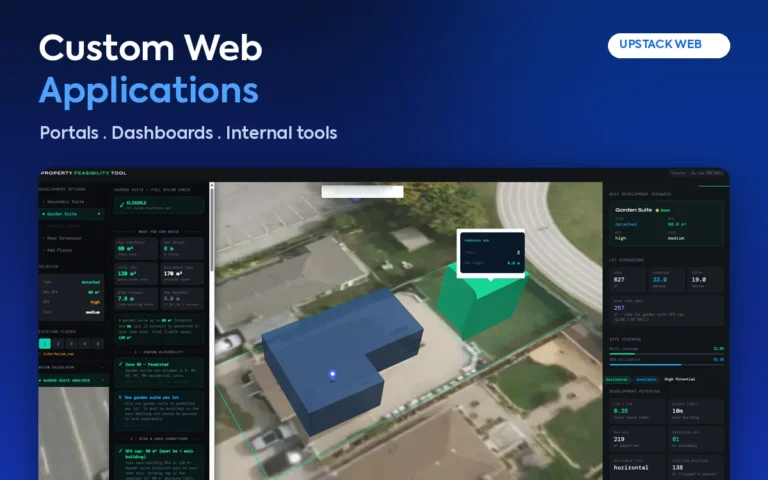The image size is (768, 480).
Task: Select the Secondary Suite development option
Action: pos(71,202)
